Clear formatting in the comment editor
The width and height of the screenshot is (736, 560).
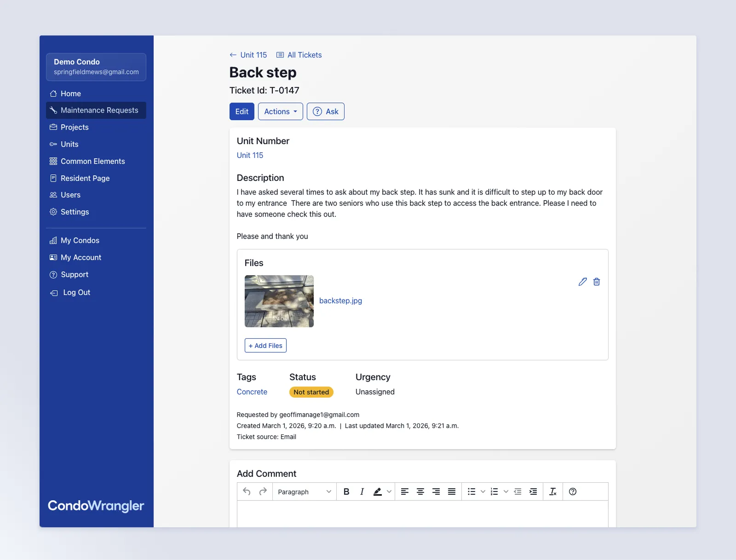tap(553, 491)
